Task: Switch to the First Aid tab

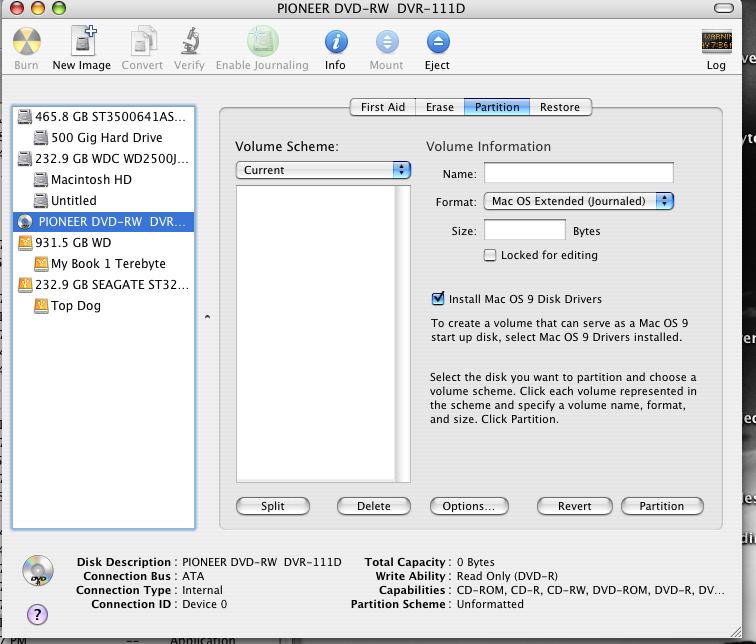Action: tap(383, 107)
